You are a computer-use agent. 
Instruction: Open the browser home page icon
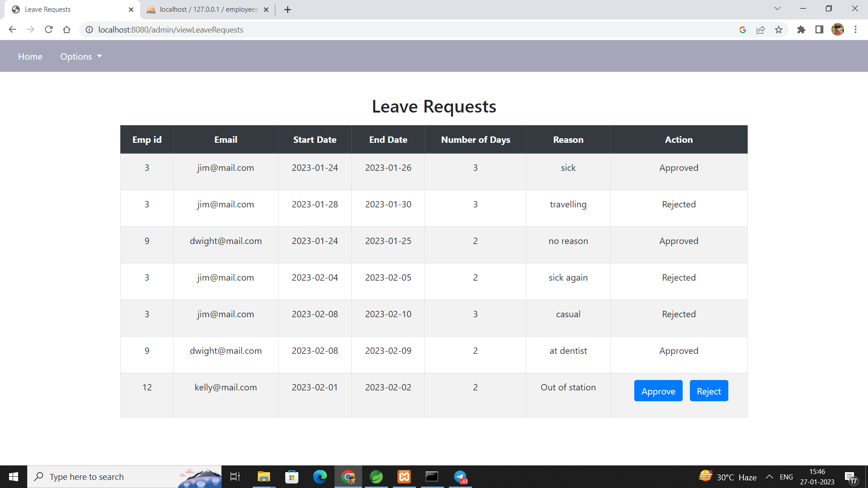(x=66, y=29)
